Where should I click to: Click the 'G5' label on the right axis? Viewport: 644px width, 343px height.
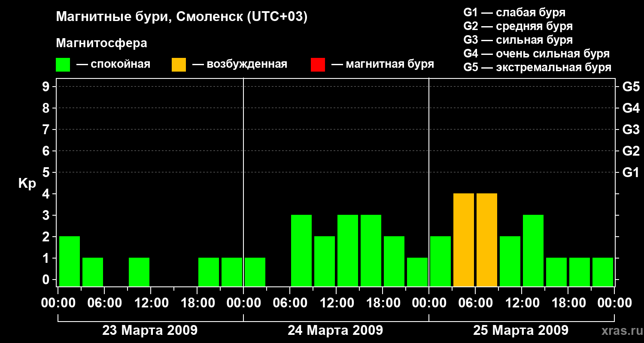631,87
